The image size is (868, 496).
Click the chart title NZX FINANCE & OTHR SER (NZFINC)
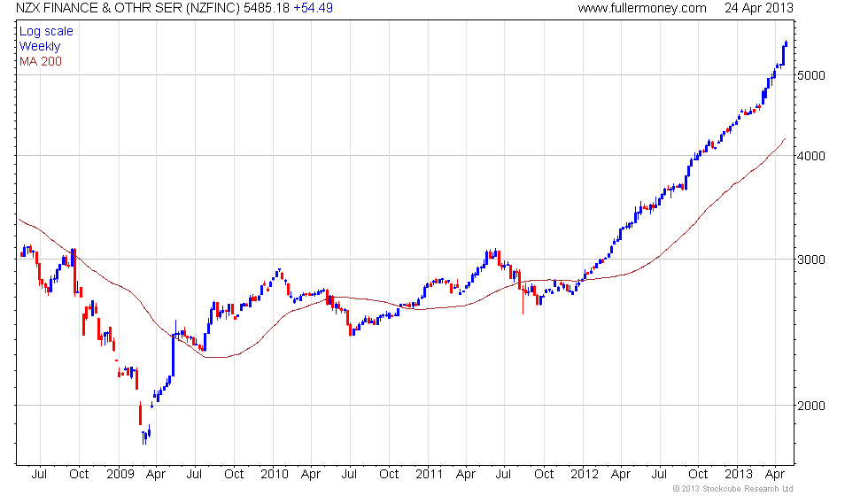tap(128, 8)
